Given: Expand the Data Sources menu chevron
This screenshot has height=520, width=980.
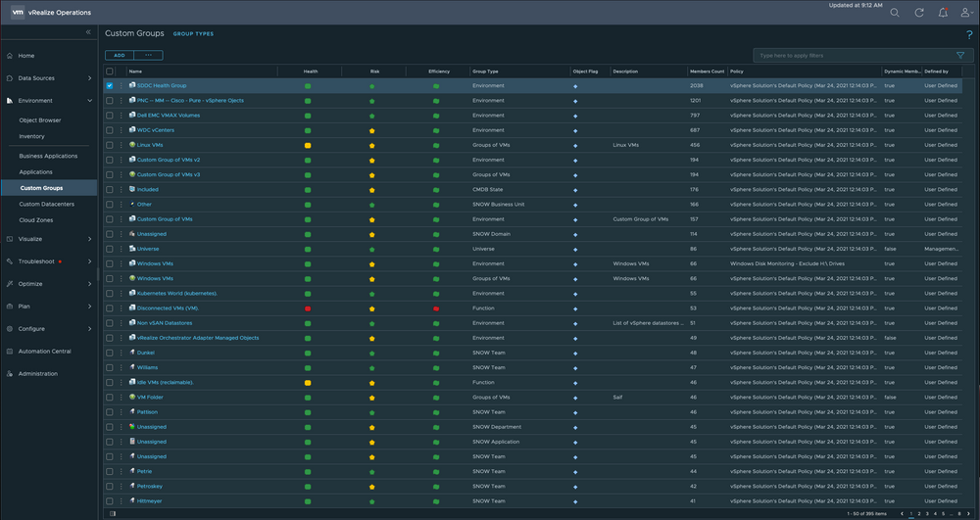Looking at the screenshot, I should click(x=89, y=78).
